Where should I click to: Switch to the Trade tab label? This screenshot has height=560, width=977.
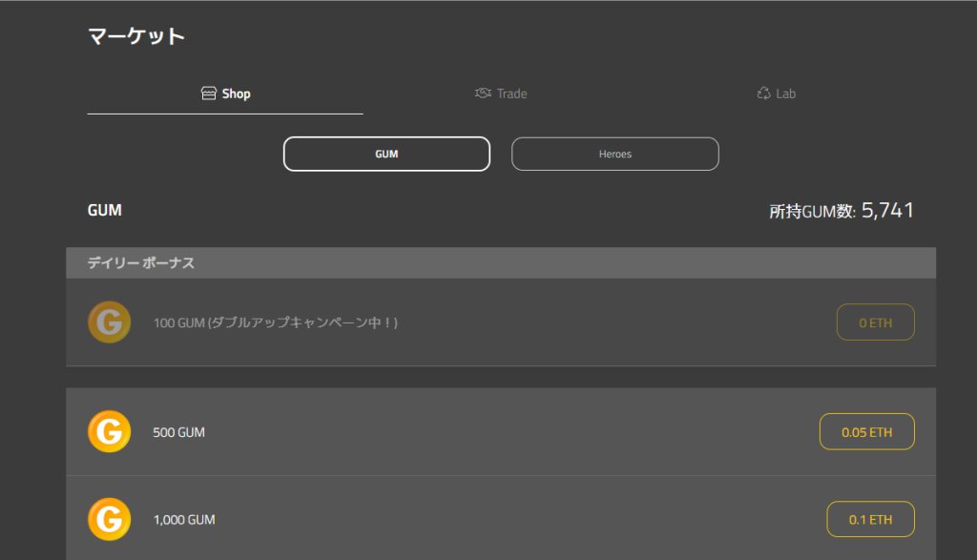click(511, 93)
